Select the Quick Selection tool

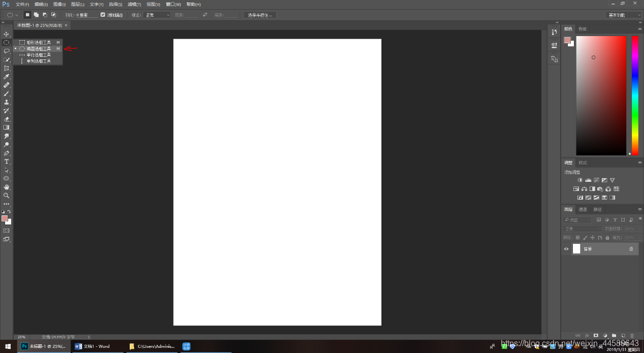coord(7,59)
